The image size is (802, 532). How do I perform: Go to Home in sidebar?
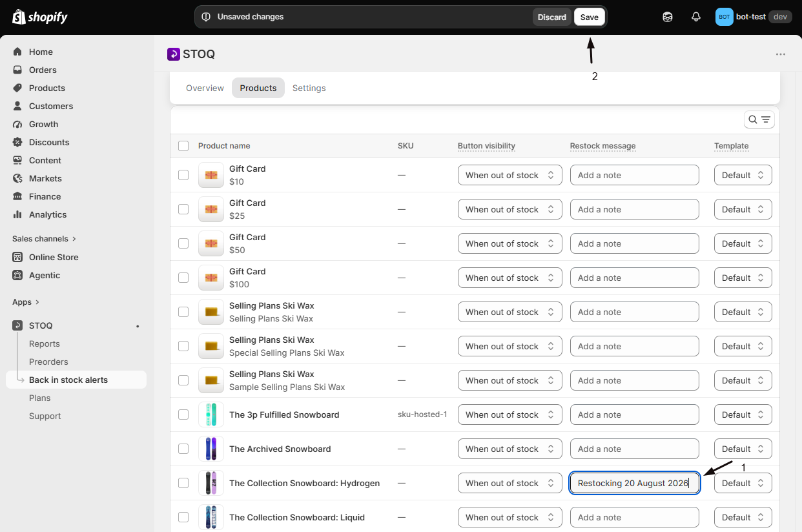[41, 52]
